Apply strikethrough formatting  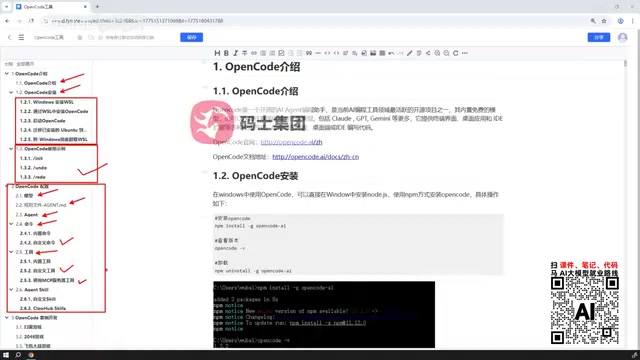244,53
